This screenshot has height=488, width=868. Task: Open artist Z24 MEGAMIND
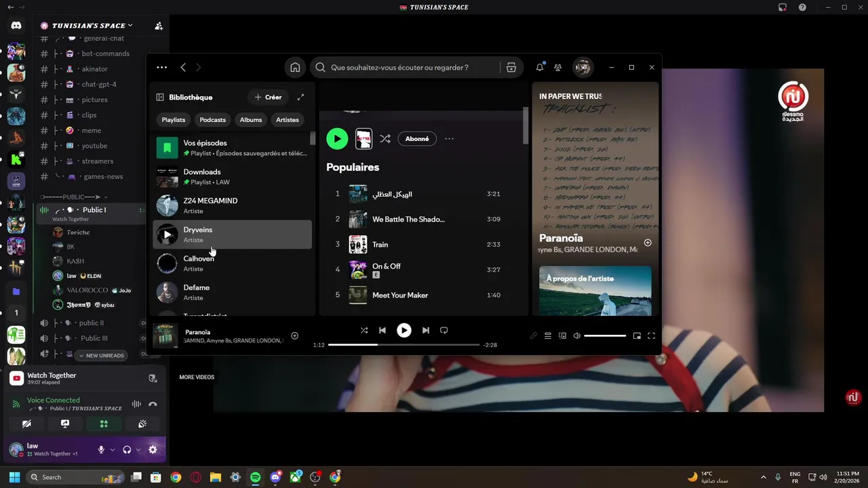click(x=232, y=206)
